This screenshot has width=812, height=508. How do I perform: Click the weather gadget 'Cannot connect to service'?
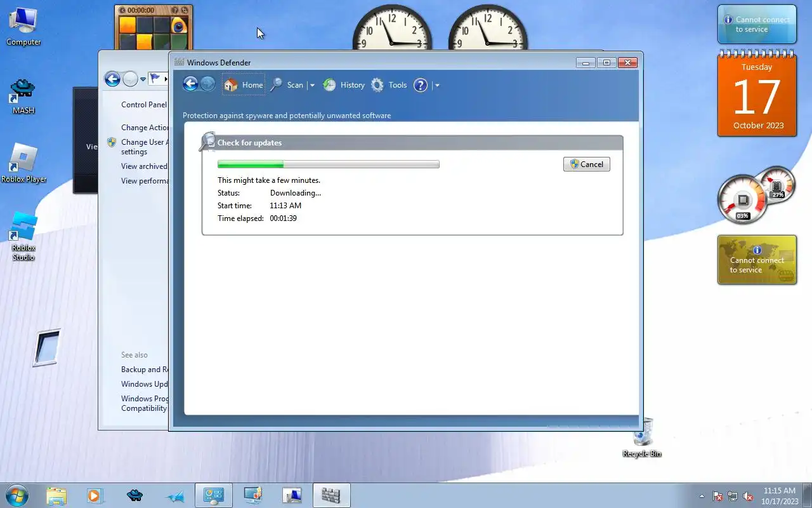[757, 25]
